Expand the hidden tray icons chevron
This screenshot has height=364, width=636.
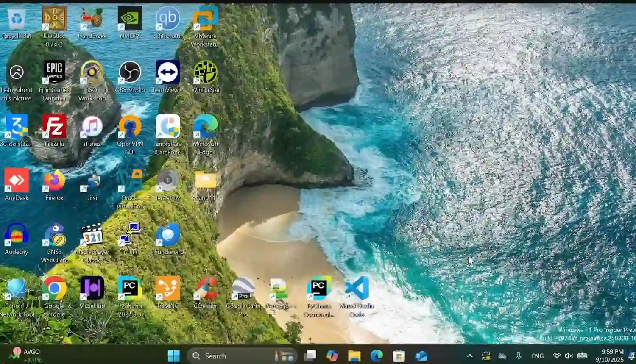tap(470, 356)
